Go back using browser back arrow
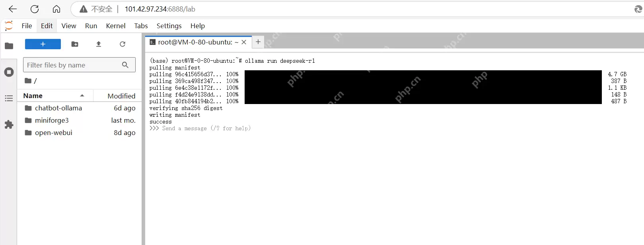644x245 pixels. point(13,9)
